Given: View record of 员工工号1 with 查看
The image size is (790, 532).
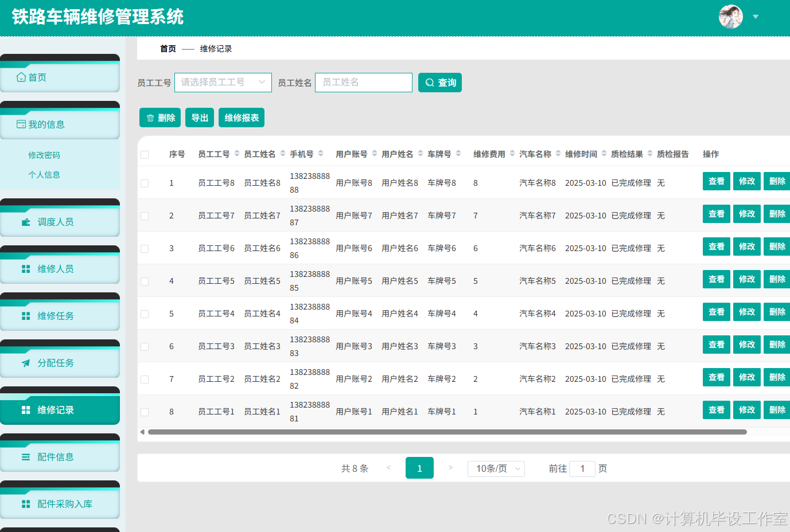Looking at the screenshot, I should click(x=717, y=410).
